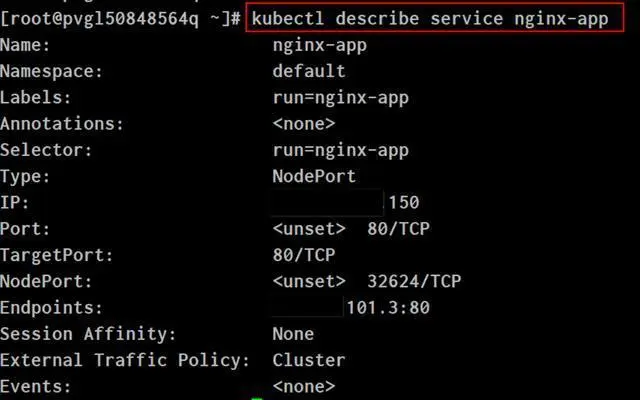The image size is (640, 400).
Task: Click the External Traffic Policy label
Action: point(125,360)
